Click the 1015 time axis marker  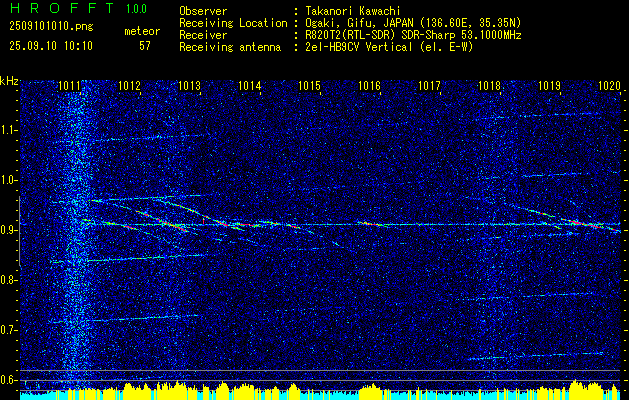[x=309, y=86]
